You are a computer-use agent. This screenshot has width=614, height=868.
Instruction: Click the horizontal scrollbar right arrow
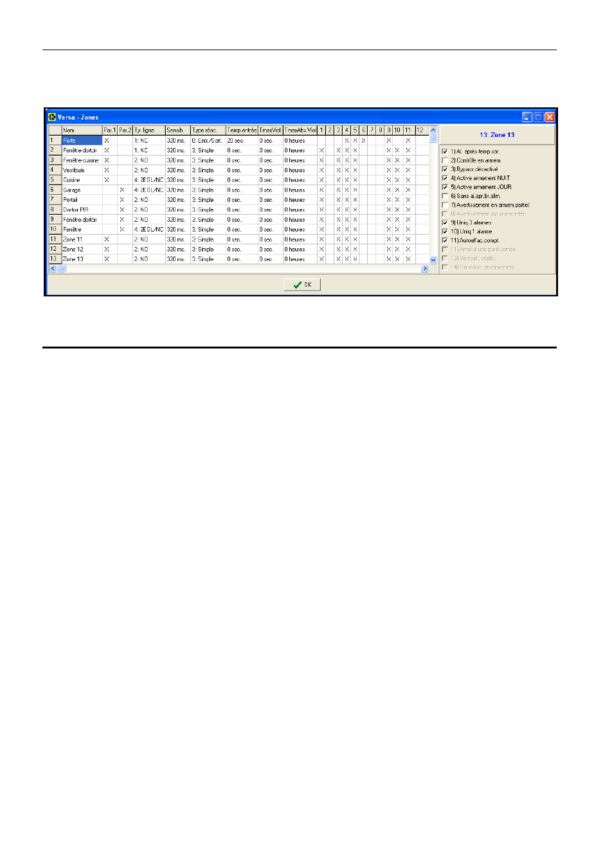[425, 269]
